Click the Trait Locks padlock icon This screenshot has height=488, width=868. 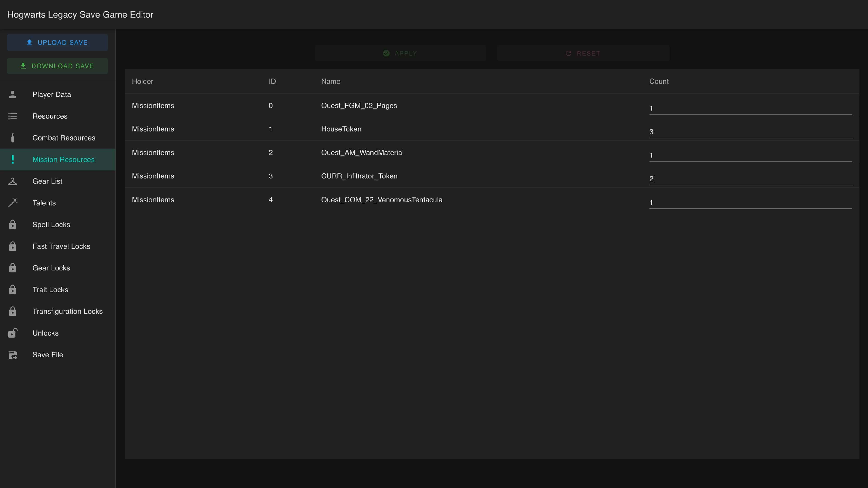[x=12, y=289]
